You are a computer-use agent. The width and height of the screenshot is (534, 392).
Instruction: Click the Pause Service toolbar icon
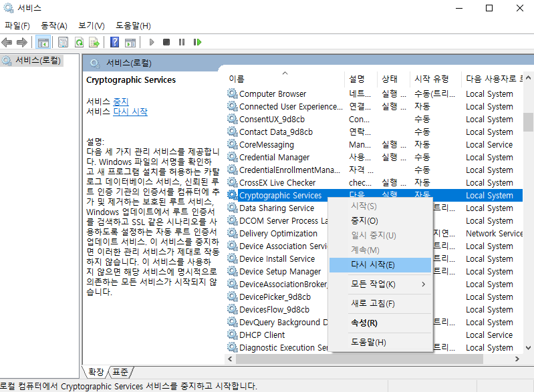click(x=182, y=42)
